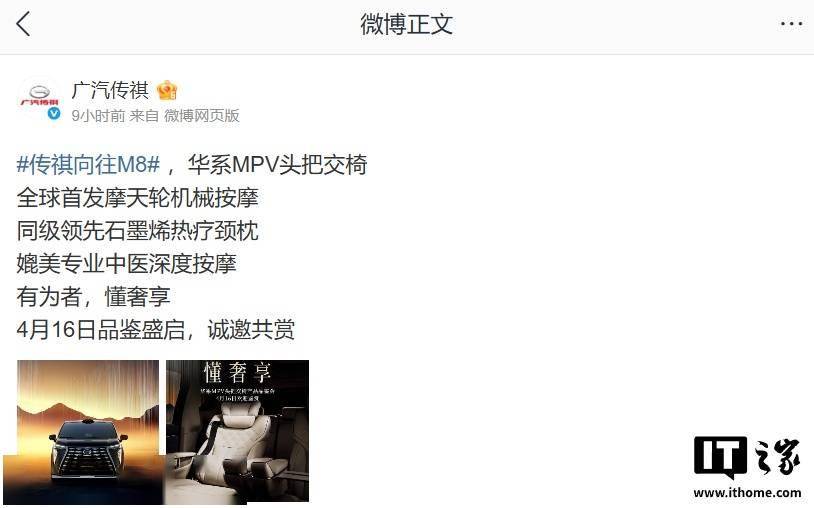Click the IT之家 watermark logo
The height and width of the screenshot is (508, 814).
coord(747,457)
